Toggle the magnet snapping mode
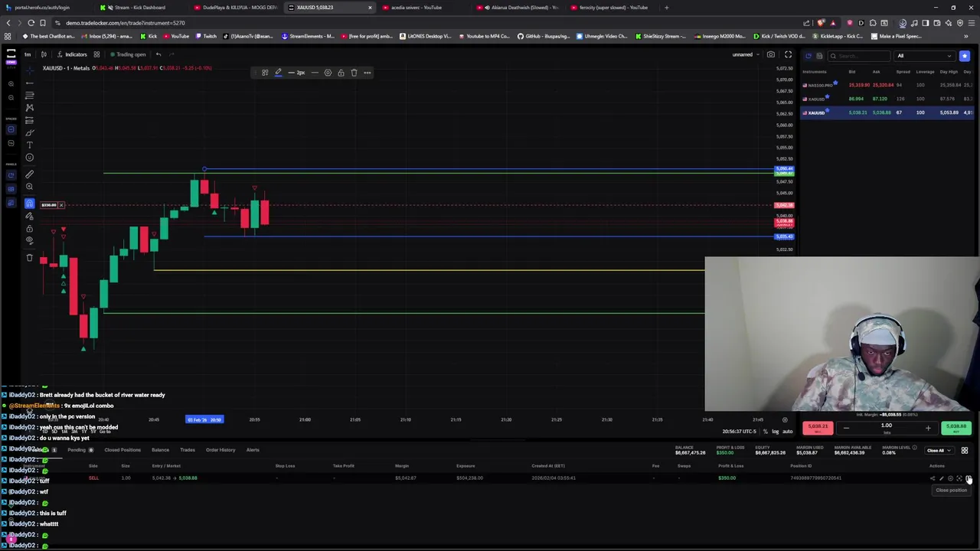Screen dimensions: 980x551 [30, 204]
